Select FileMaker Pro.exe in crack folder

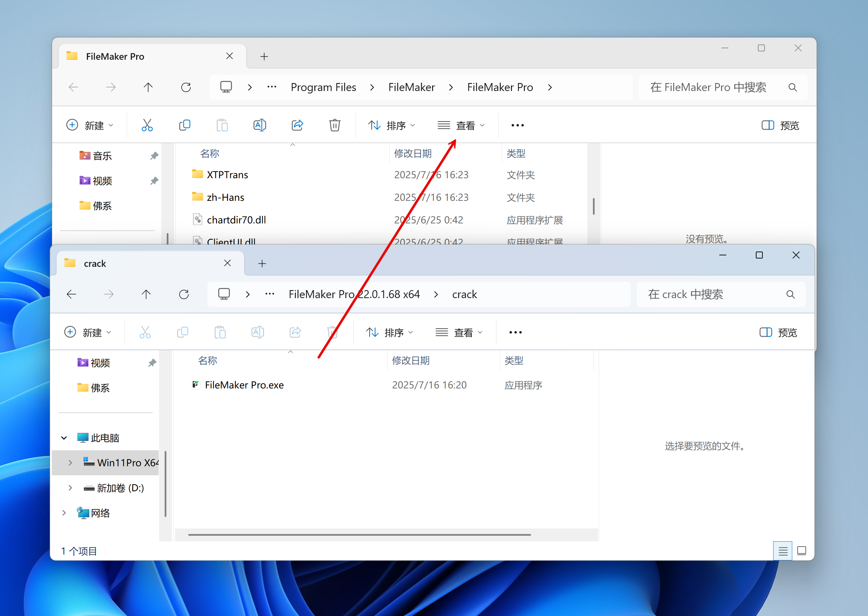click(244, 385)
